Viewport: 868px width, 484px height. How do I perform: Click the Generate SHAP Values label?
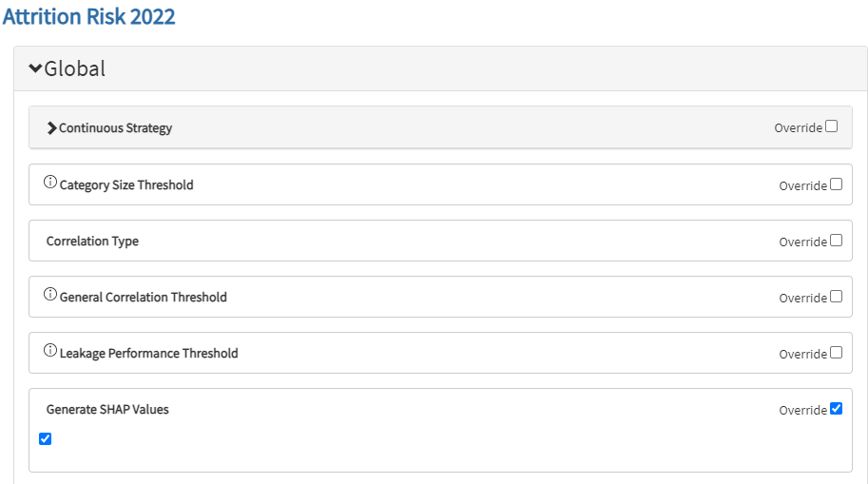(107, 410)
